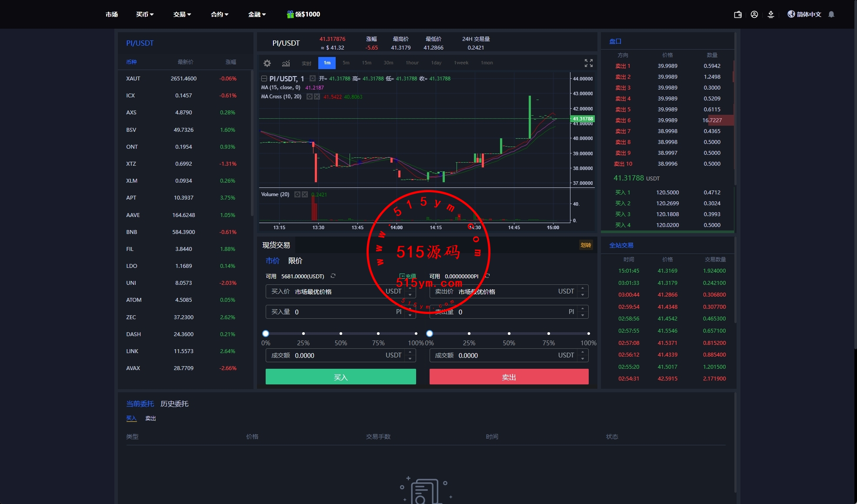The height and width of the screenshot is (504, 857).
Task: Refresh available USDT balance
Action: [x=333, y=276]
